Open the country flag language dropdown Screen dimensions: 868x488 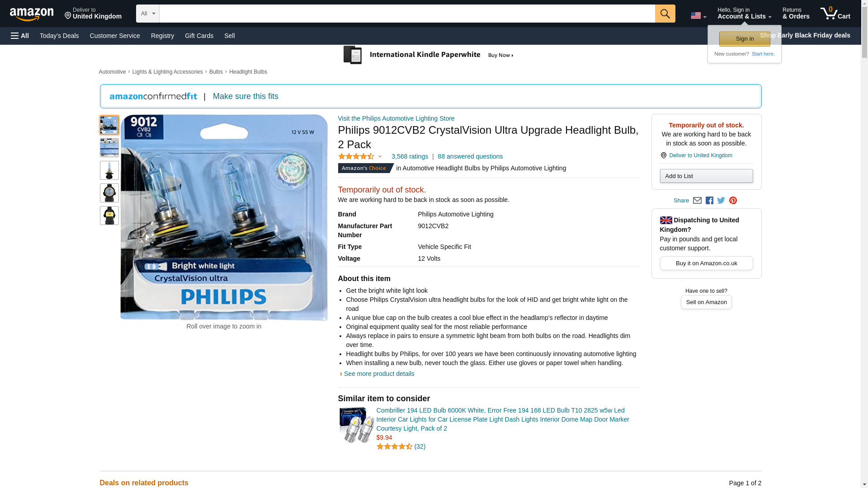coord(698,16)
